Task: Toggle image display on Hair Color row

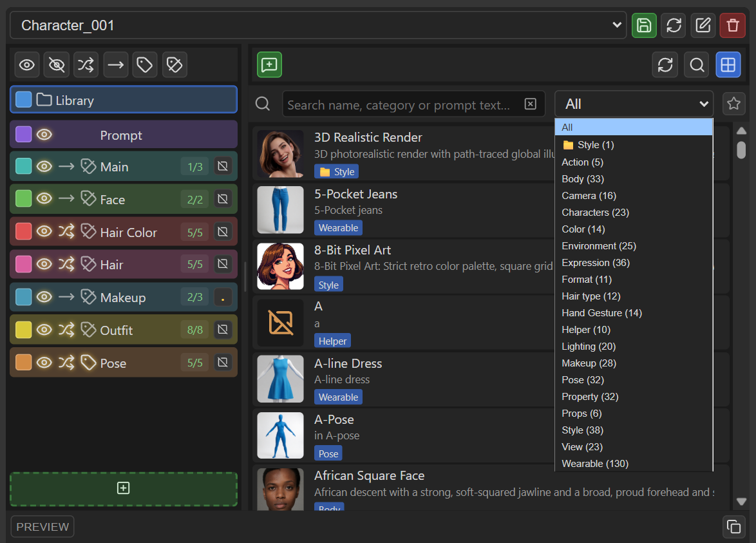Action: (x=223, y=232)
